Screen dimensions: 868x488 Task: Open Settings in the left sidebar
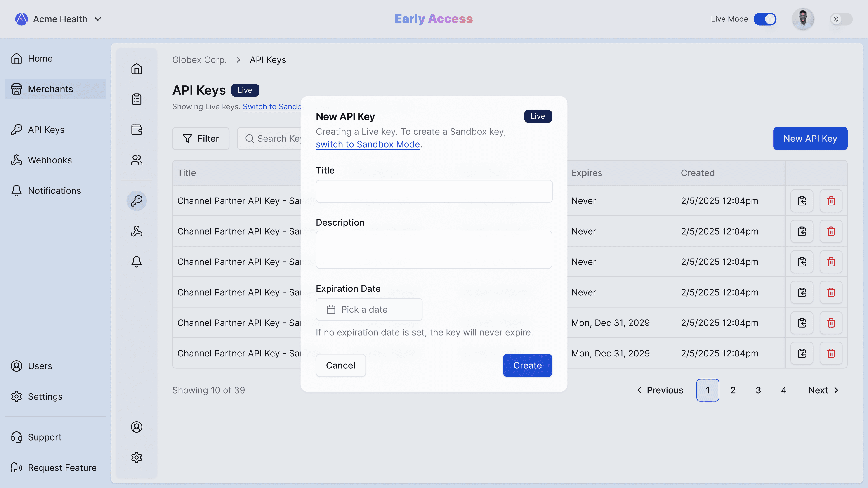(x=56, y=396)
